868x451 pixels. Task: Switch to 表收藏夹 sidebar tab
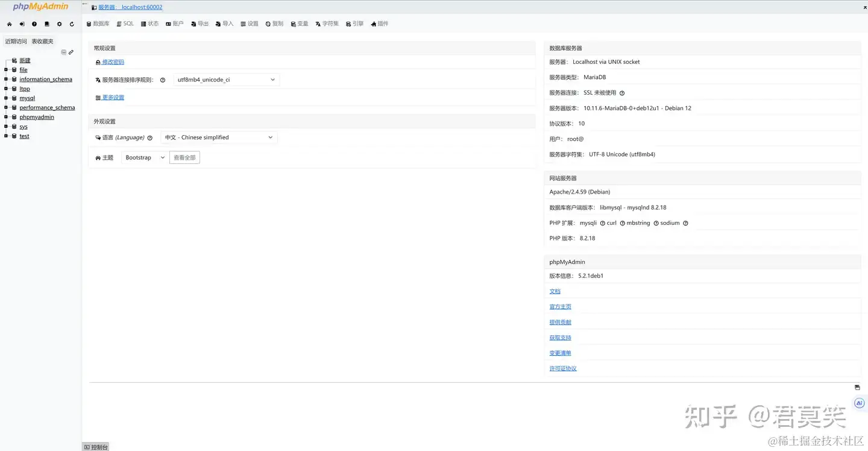(x=43, y=42)
